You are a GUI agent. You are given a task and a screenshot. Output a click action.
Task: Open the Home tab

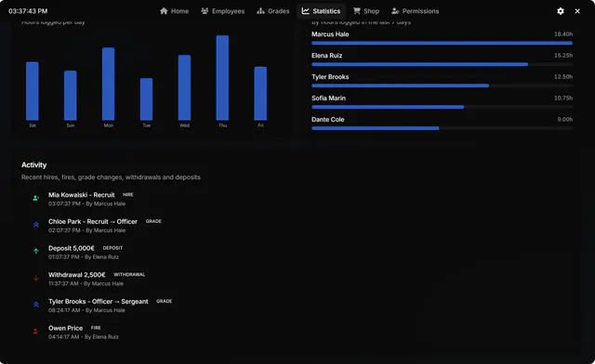pyautogui.click(x=174, y=11)
